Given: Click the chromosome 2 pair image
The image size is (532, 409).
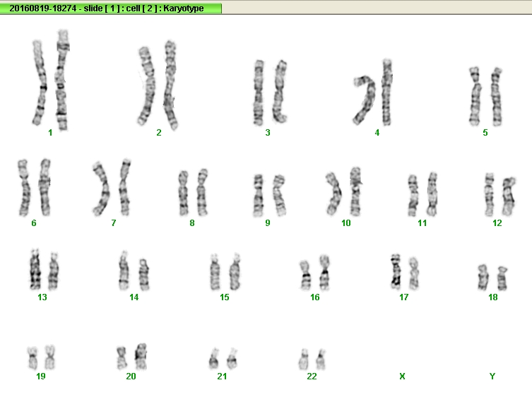Looking at the screenshot, I should [158, 85].
